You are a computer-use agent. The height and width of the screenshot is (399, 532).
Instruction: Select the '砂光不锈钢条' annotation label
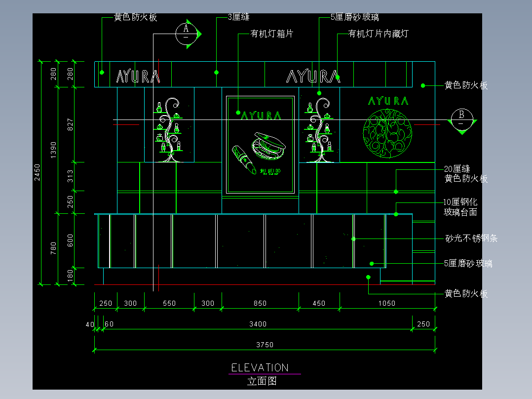[x=471, y=239]
